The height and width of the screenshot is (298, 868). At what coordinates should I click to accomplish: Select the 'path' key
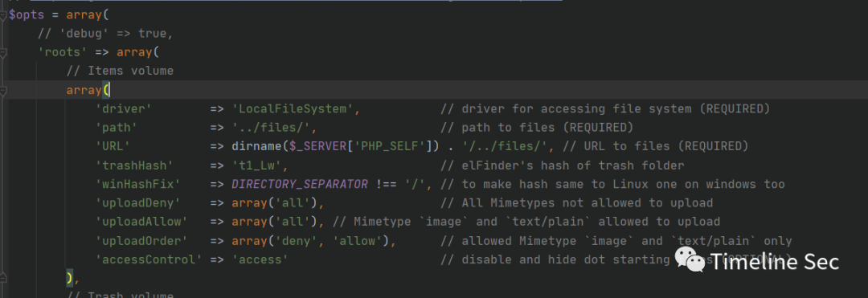[x=117, y=128]
